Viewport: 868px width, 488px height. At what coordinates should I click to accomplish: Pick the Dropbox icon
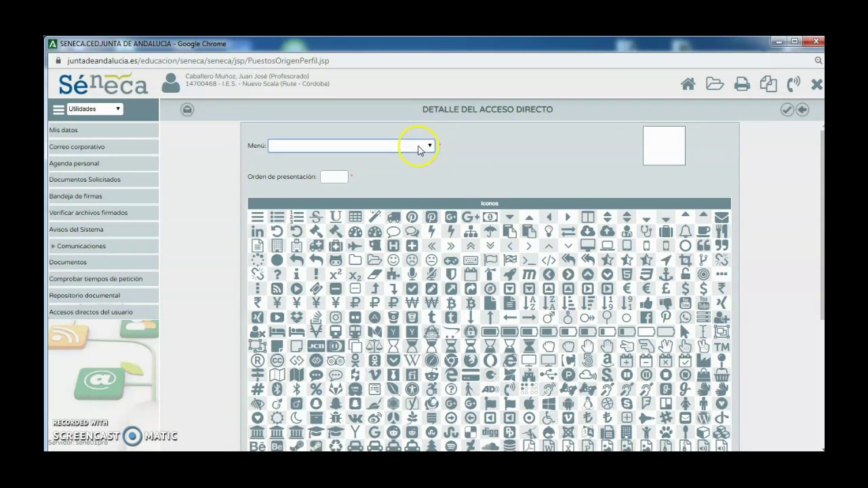tap(297, 317)
